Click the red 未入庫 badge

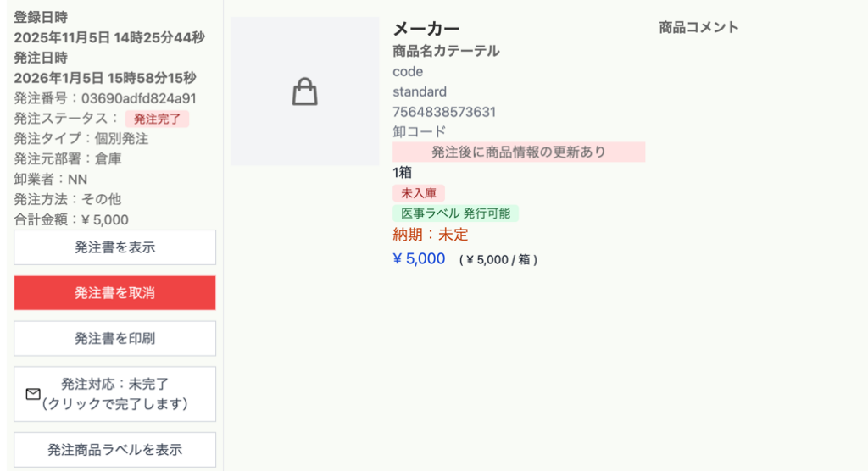click(x=418, y=193)
